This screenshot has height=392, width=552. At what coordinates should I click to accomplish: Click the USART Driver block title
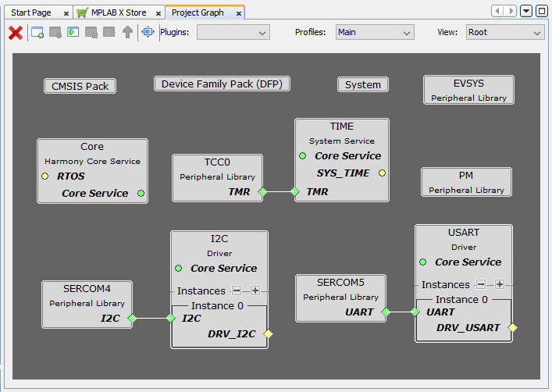(x=464, y=233)
